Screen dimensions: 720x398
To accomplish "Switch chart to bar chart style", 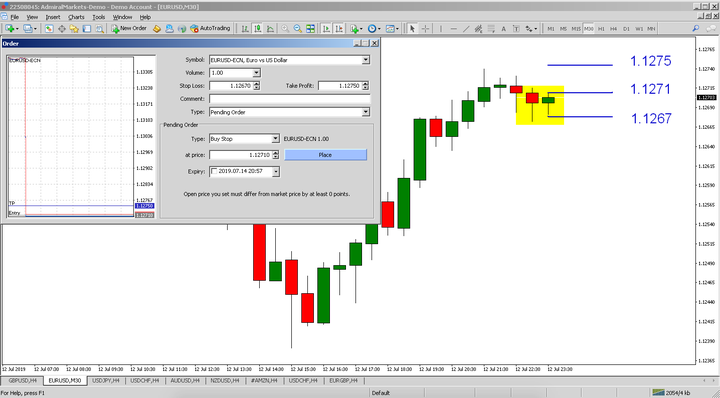I will [x=245, y=28].
